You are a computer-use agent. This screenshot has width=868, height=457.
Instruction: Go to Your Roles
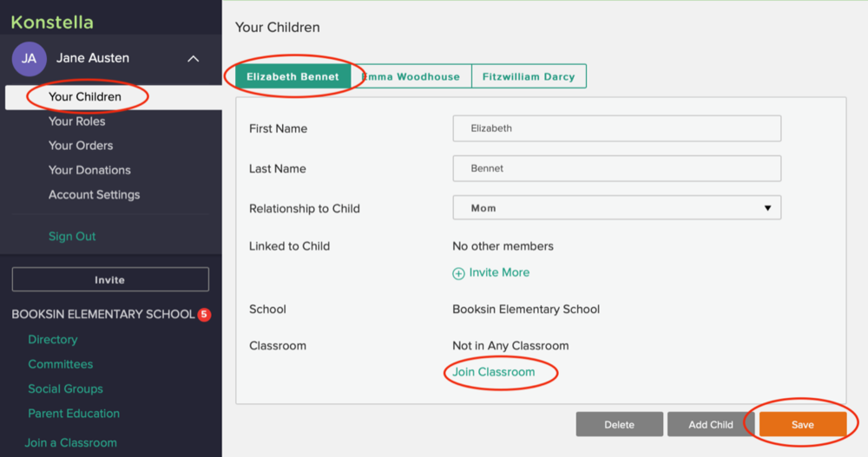click(x=77, y=121)
